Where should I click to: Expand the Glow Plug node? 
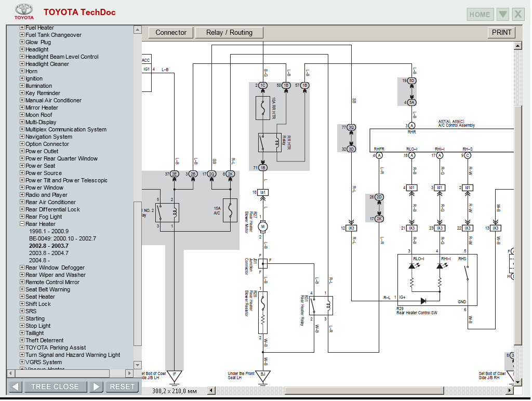pos(22,42)
